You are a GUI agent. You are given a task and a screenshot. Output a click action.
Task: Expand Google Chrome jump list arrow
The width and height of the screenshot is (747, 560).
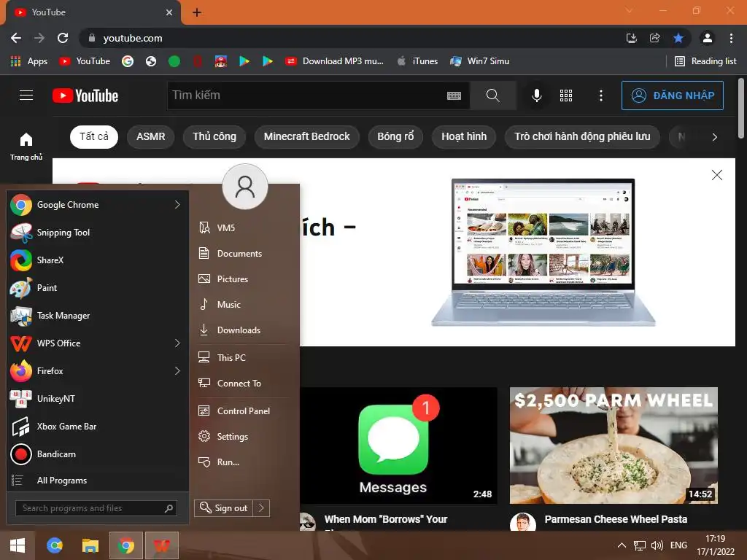point(177,205)
